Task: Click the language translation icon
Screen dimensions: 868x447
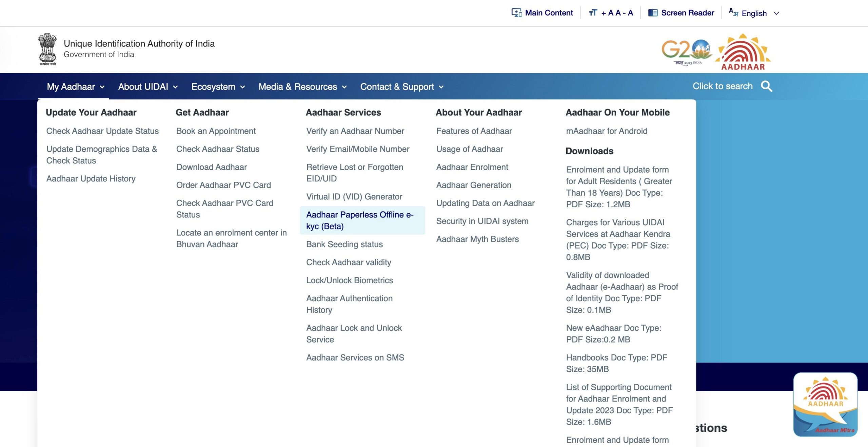Action: tap(733, 13)
